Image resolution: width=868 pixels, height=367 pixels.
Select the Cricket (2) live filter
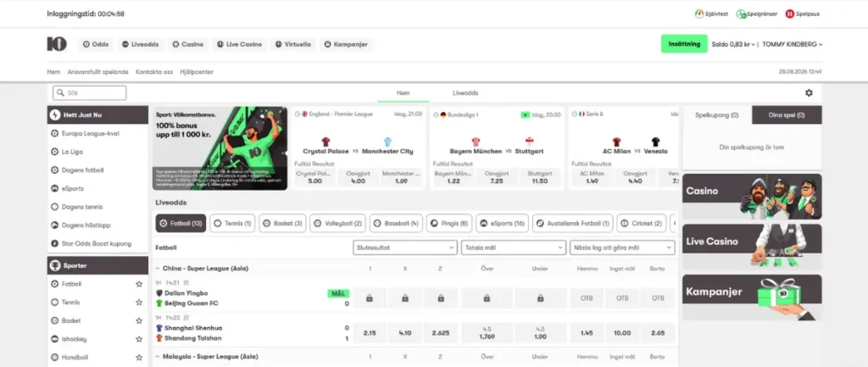coord(642,224)
